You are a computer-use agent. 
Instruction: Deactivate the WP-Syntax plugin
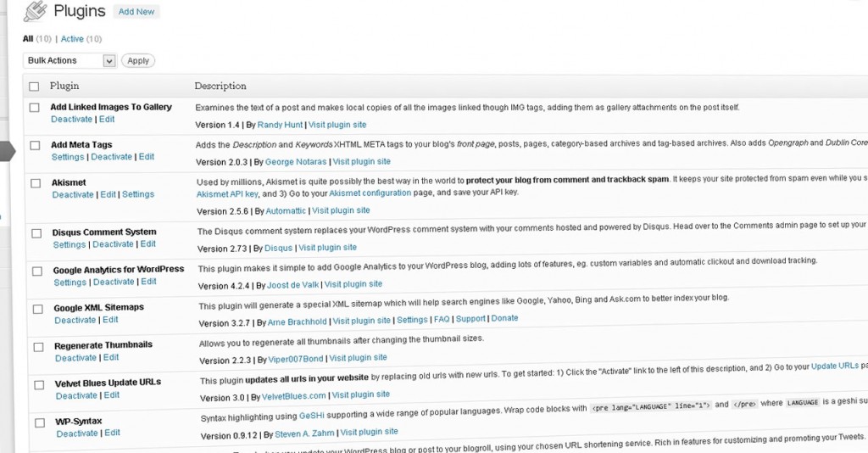coord(77,433)
